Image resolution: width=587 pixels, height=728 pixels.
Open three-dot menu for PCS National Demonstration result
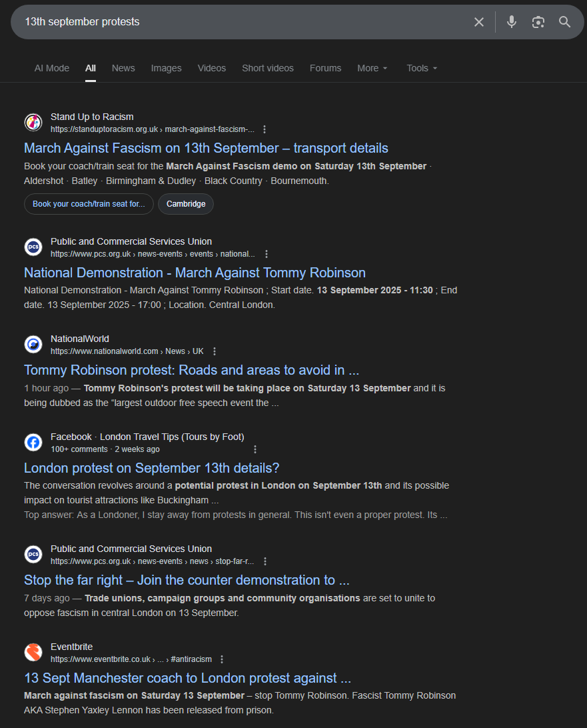pyautogui.click(x=267, y=254)
